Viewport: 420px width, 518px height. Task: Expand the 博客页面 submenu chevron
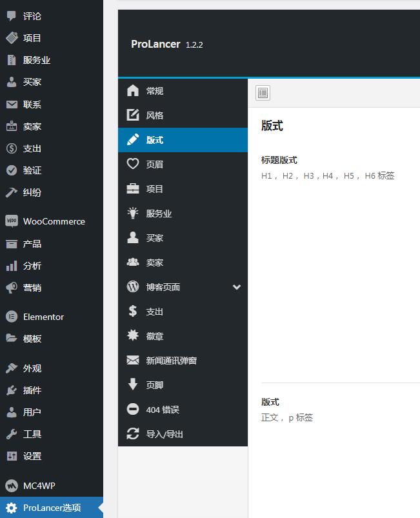(x=237, y=287)
